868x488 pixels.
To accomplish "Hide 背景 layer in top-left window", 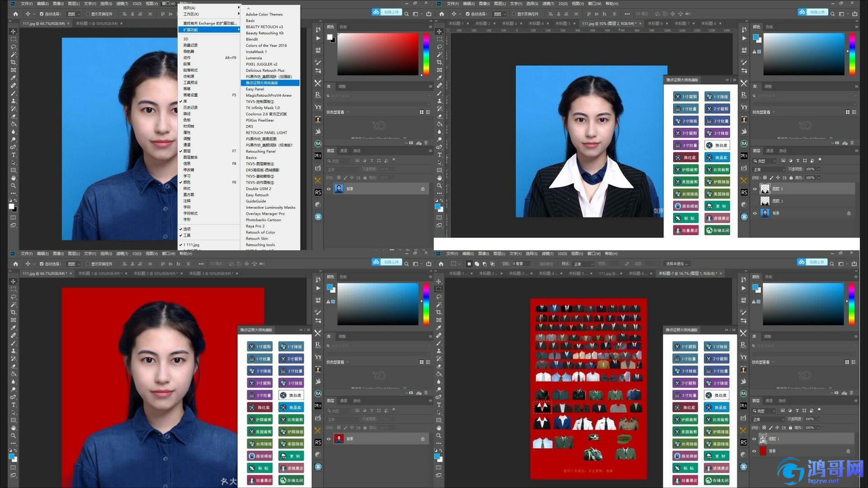I will (x=329, y=189).
